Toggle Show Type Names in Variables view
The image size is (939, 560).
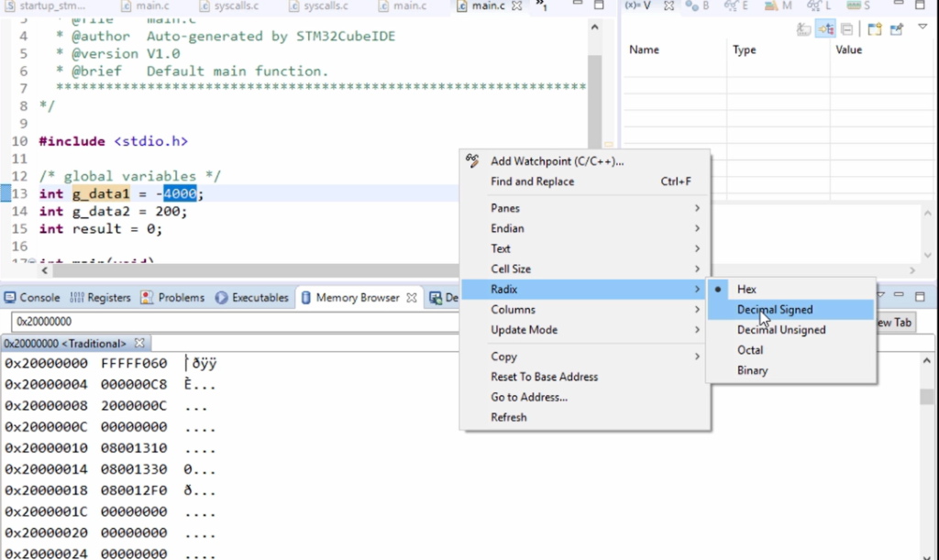pos(803,28)
